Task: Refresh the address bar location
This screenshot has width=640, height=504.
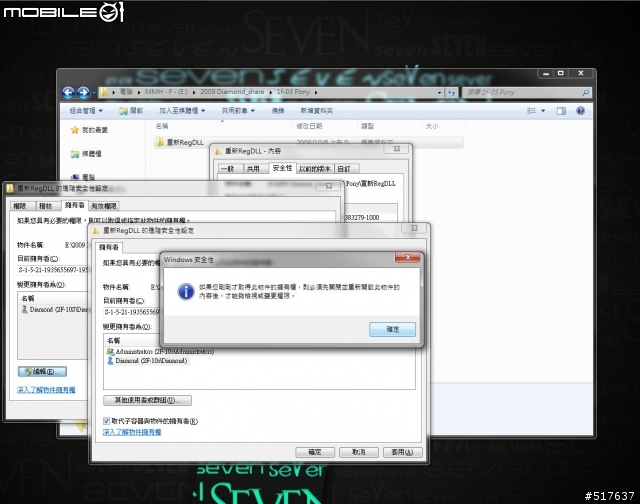Action: [x=451, y=93]
